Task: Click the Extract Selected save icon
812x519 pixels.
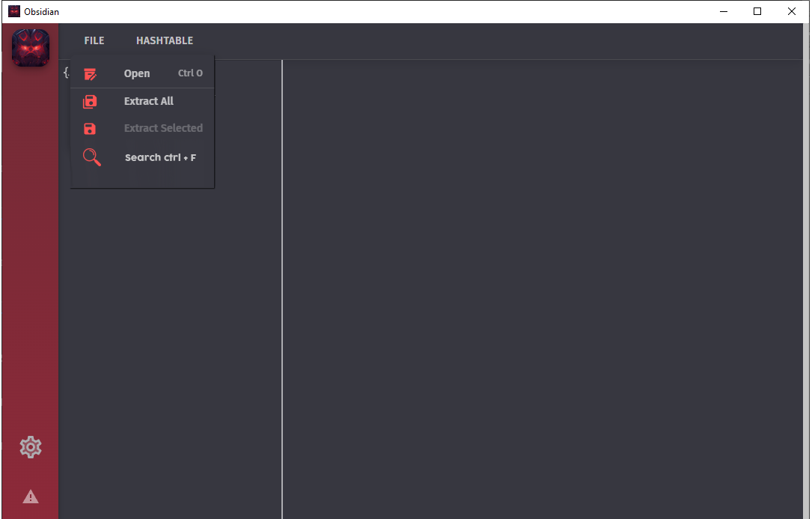Action: [x=90, y=128]
